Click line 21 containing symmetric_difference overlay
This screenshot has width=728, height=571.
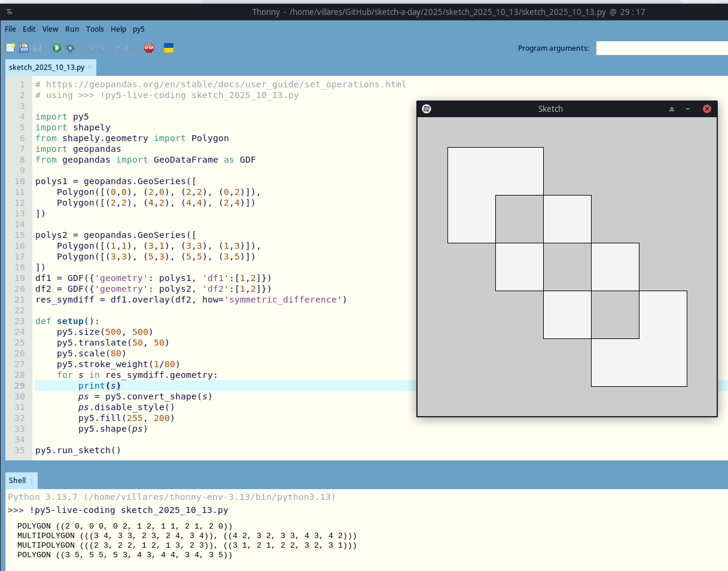click(x=191, y=300)
